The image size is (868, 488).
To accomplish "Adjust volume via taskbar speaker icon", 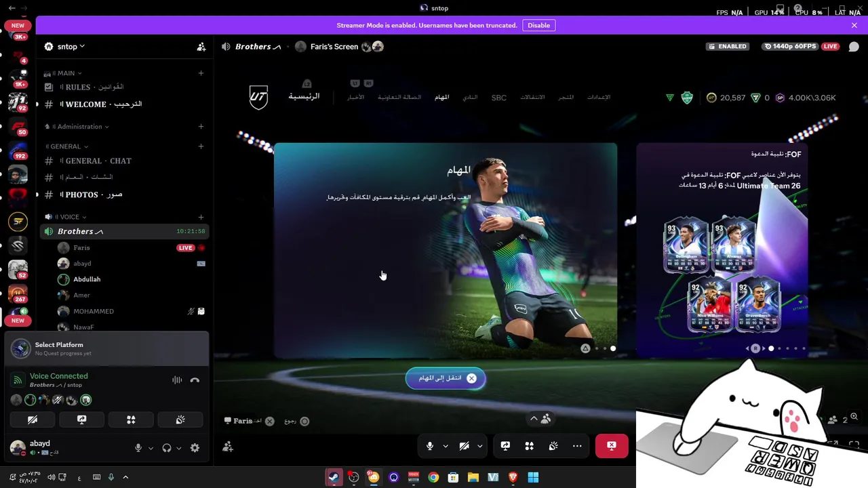I will click(x=51, y=477).
